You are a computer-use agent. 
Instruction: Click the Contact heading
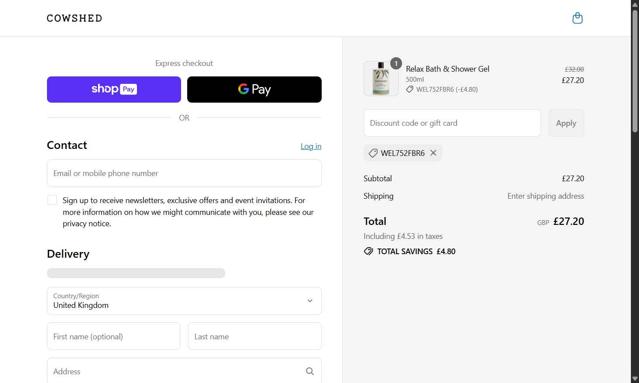(x=67, y=145)
